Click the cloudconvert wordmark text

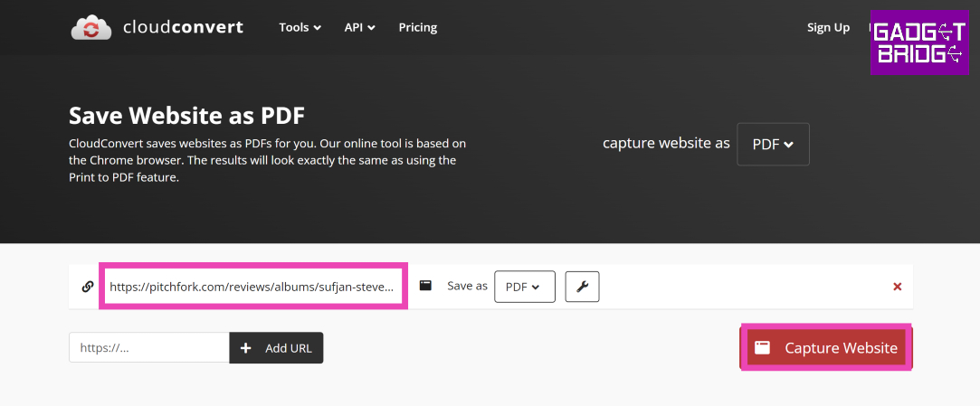tap(183, 27)
